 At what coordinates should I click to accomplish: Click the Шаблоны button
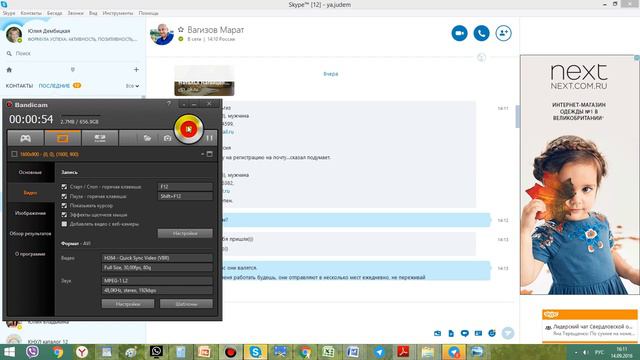[x=186, y=304]
